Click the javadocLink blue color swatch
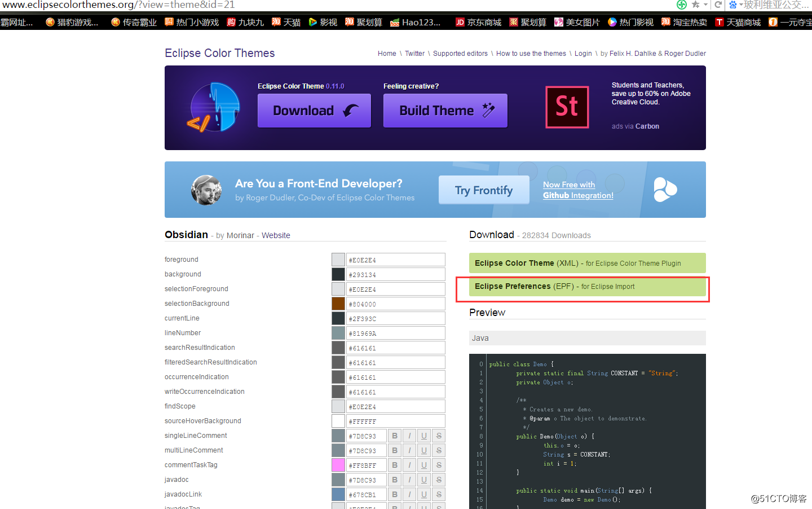The image size is (812, 509). (x=338, y=494)
